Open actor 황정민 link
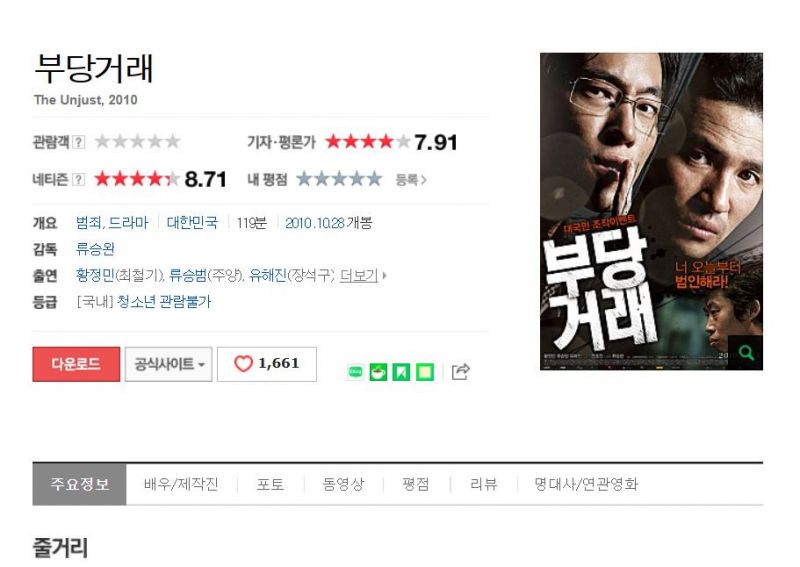This screenshot has height=567, width=800. coord(95,276)
